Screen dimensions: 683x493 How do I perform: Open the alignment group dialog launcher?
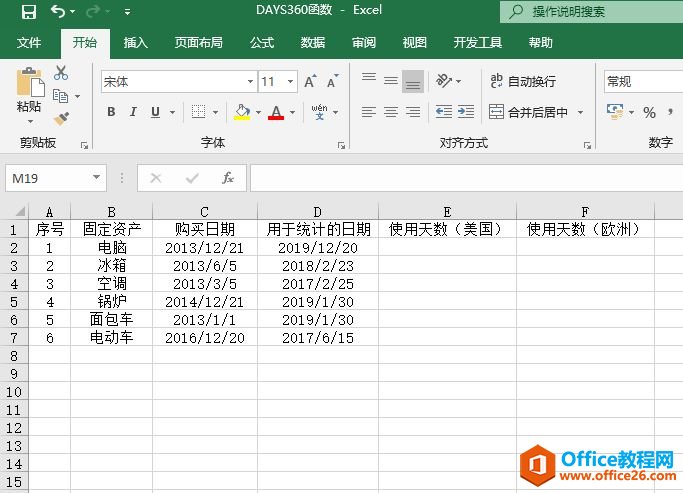[x=587, y=145]
